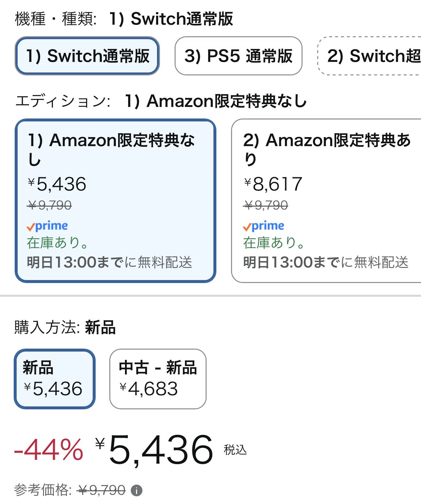Select the 新品 purchase option
Image resolution: width=421 pixels, height=504 pixels.
click(x=55, y=379)
